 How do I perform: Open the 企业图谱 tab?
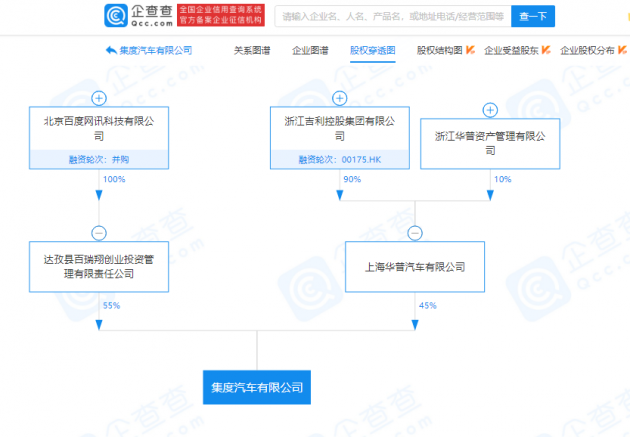coord(310,51)
